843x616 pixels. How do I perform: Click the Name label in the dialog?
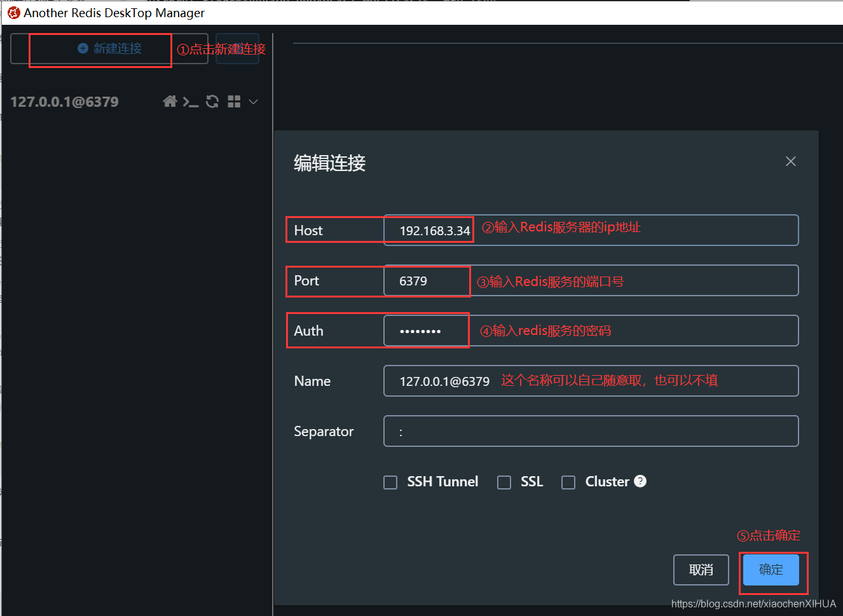tap(312, 381)
